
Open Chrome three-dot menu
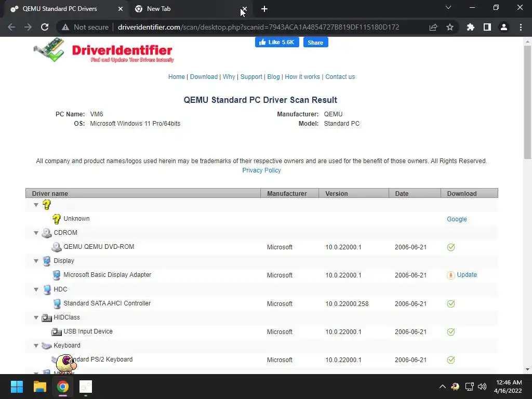pos(521,27)
